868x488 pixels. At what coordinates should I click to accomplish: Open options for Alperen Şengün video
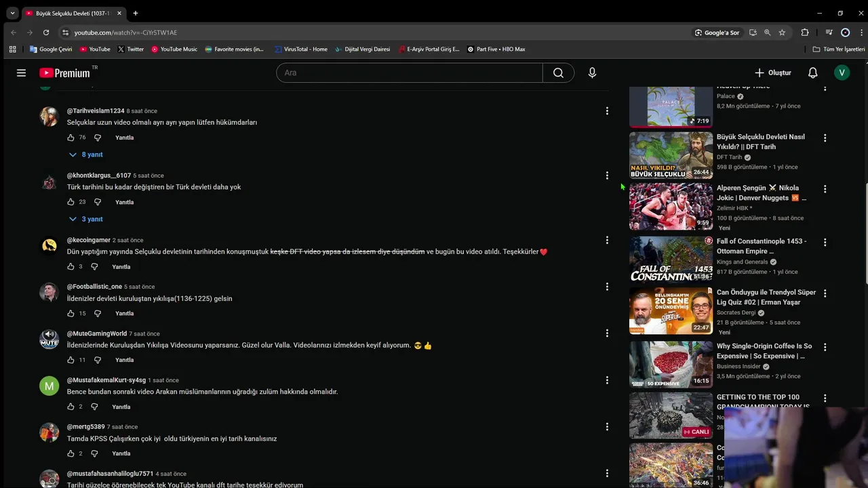(825, 189)
